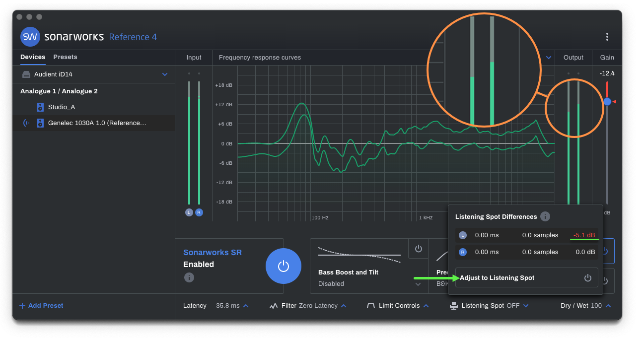Switch to the Devices tab
644x338 pixels.
(x=33, y=57)
